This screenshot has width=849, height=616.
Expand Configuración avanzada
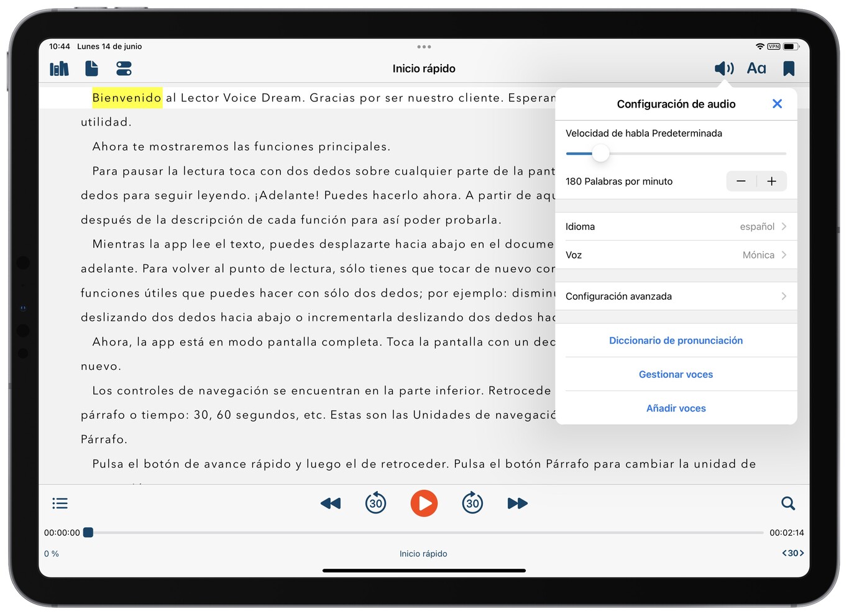point(676,297)
